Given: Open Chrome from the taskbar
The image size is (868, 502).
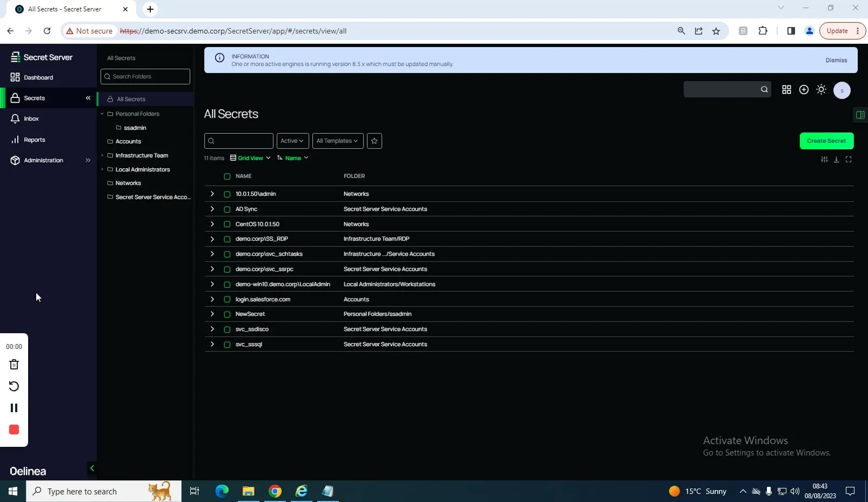Looking at the screenshot, I should (275, 491).
